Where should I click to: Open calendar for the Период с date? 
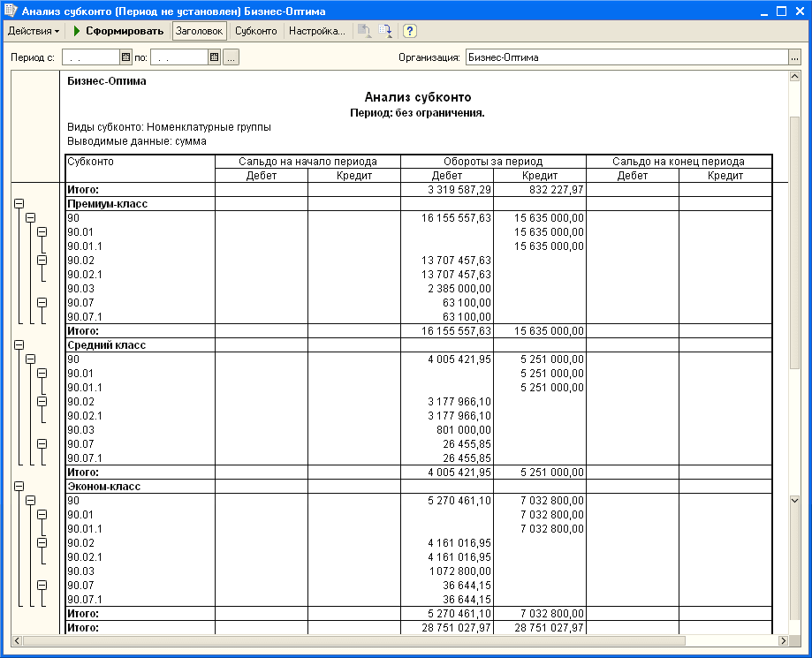tap(125, 57)
